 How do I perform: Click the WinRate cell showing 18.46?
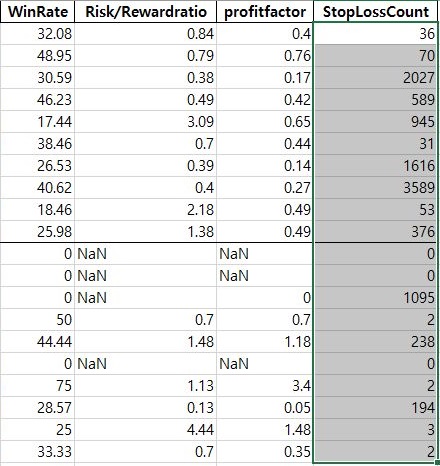click(37, 210)
